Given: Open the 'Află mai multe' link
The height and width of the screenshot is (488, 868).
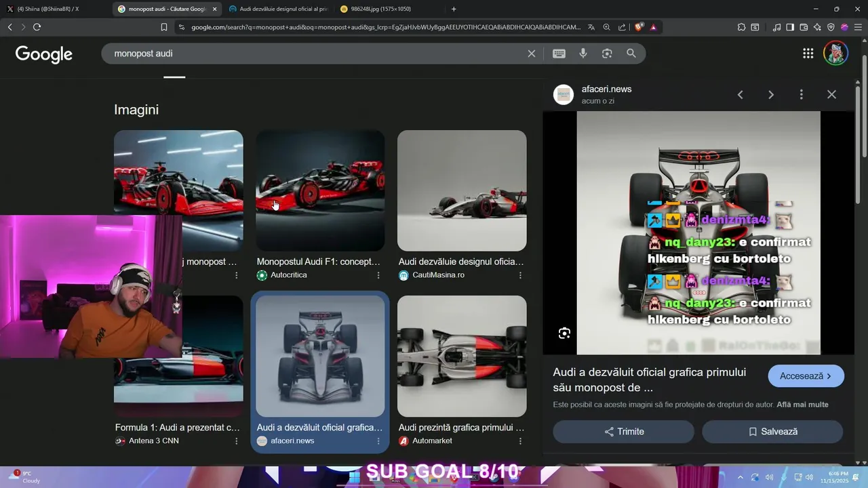Looking at the screenshot, I should [802, 405].
